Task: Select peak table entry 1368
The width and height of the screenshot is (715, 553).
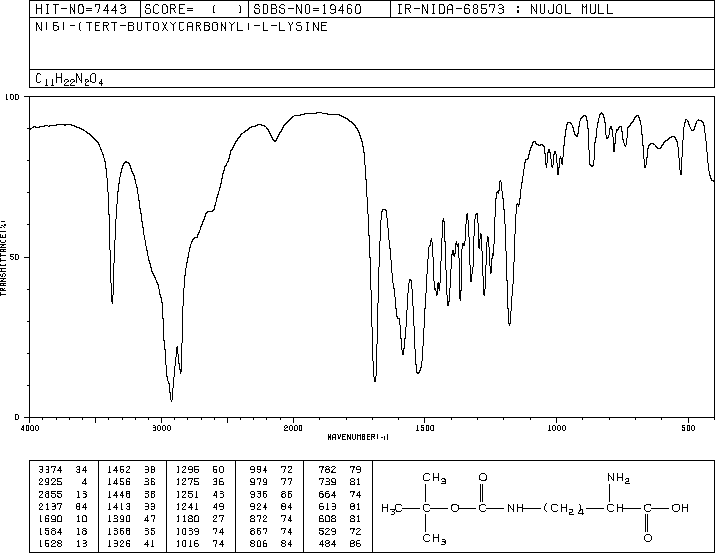Action: coord(131,531)
